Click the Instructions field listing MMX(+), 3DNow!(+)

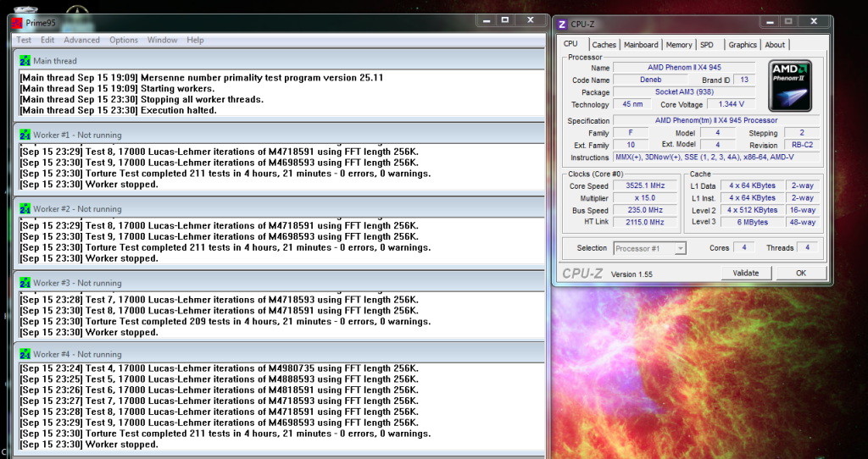[716, 158]
